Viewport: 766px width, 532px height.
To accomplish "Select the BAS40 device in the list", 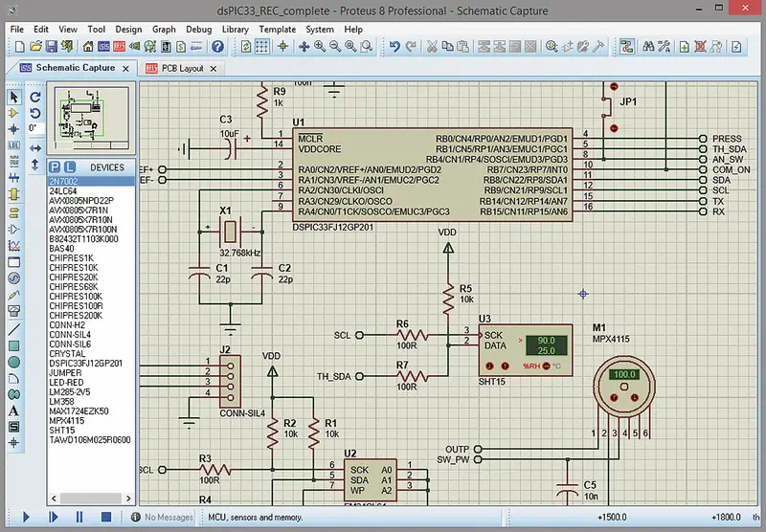I will pyautogui.click(x=91, y=249).
